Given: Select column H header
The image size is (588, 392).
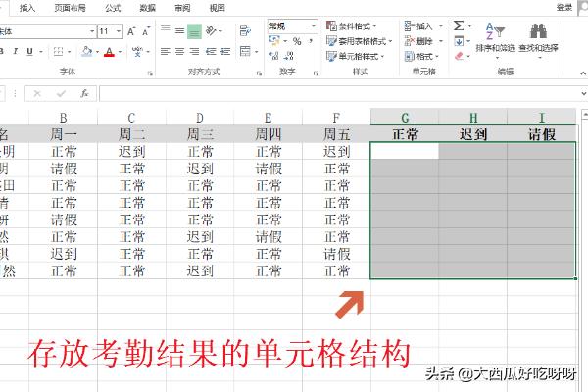Looking at the screenshot, I should (473, 118).
